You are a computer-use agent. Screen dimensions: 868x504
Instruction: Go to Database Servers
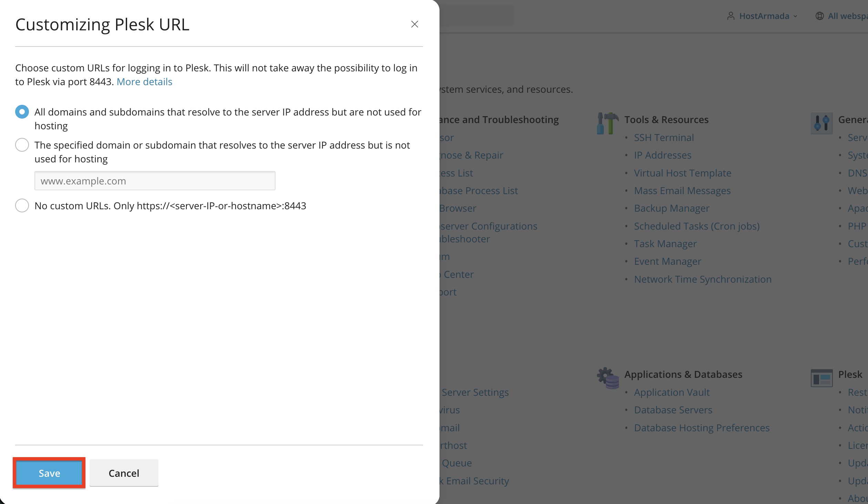673,410
